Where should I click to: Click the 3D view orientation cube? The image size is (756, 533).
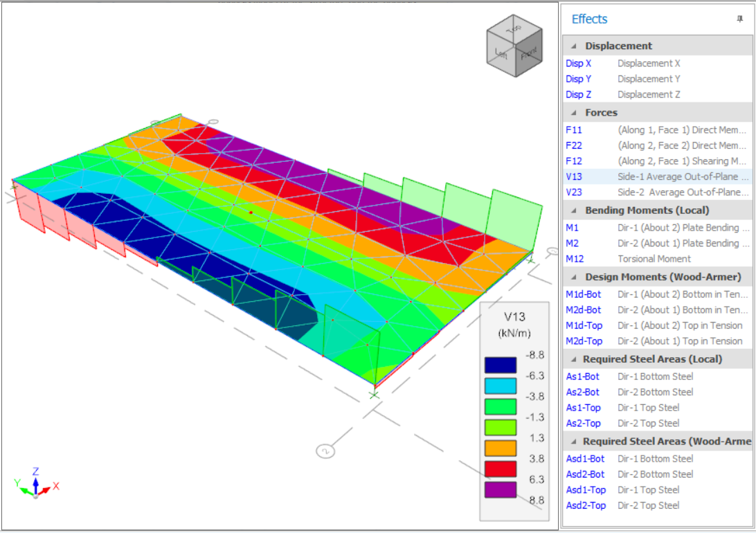[513, 46]
